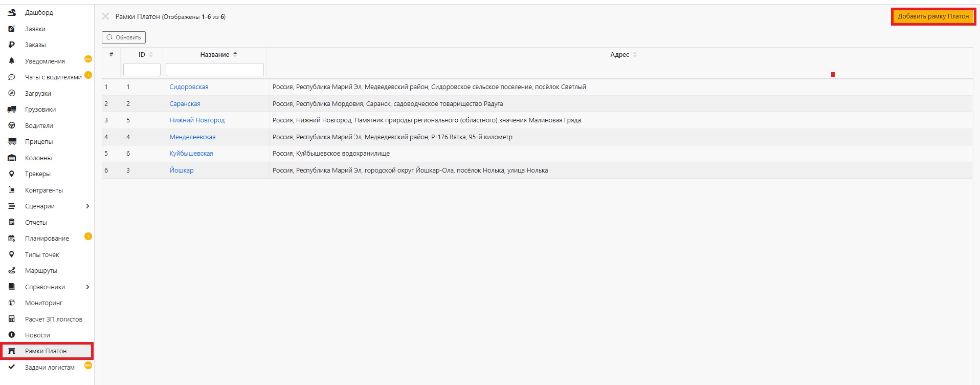980x385 pixels.
Task: Go to Уведомления section
Action: point(45,61)
